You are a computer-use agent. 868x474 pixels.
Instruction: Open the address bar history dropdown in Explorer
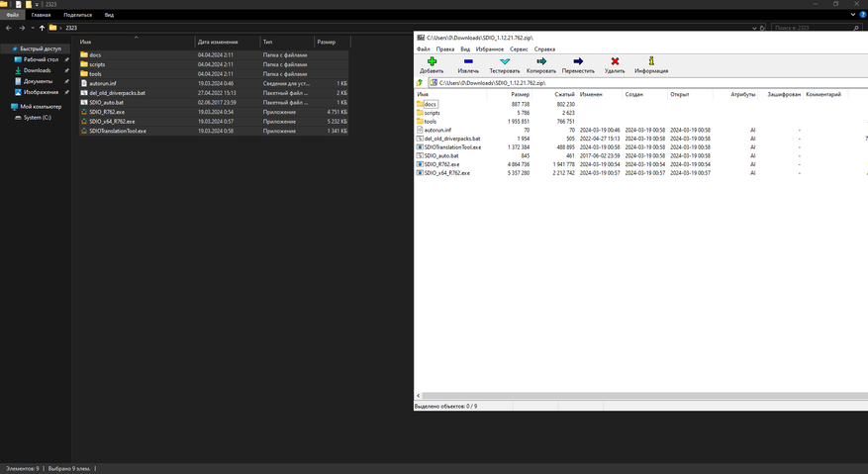click(x=754, y=28)
